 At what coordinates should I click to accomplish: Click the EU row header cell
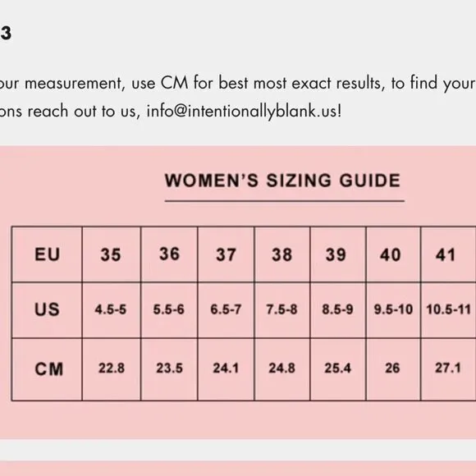47,254
